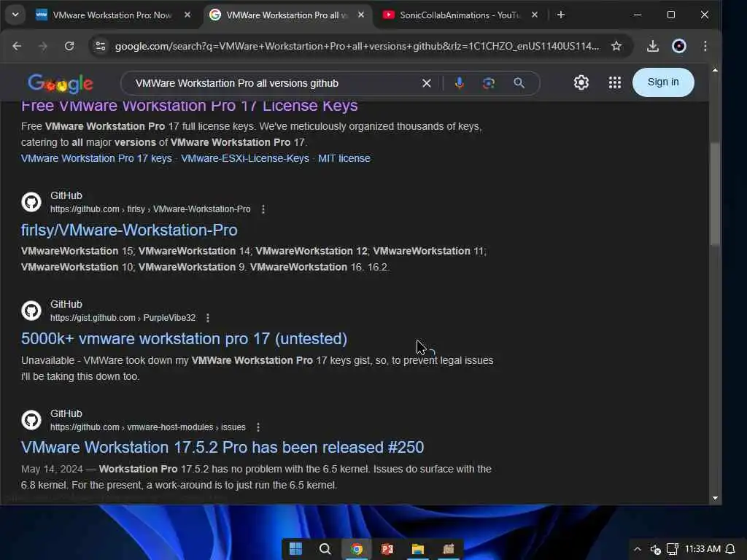Show hidden system tray icons

(638, 549)
